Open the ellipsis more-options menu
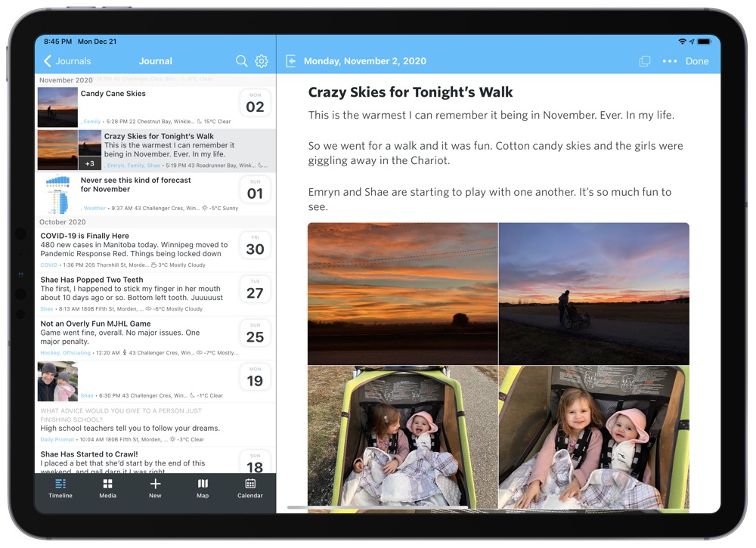The height and width of the screenshot is (548, 756). tap(669, 61)
